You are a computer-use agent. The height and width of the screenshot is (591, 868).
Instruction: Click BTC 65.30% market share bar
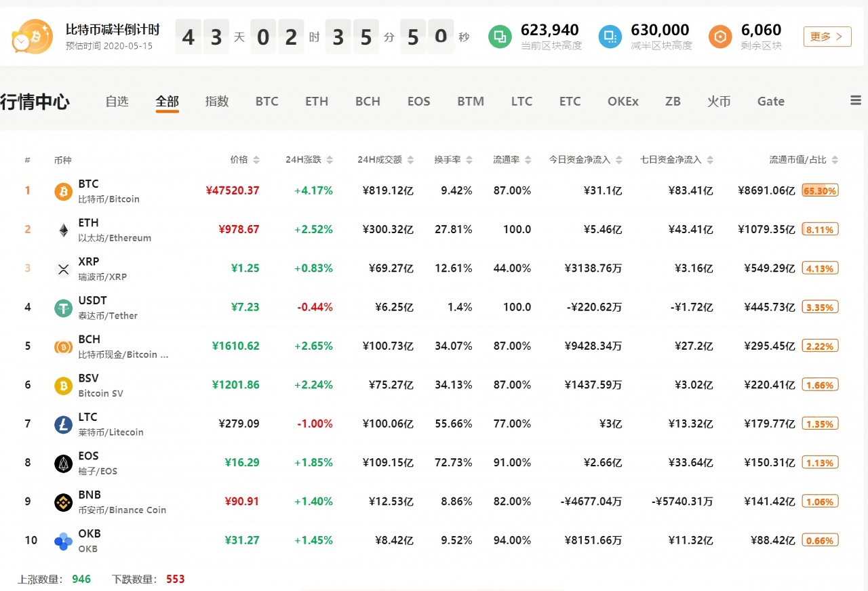coord(820,190)
